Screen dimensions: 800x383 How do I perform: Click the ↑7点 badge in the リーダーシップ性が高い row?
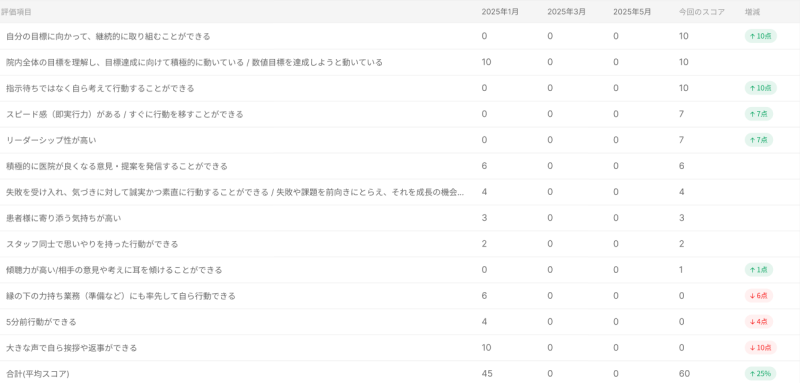(759, 140)
